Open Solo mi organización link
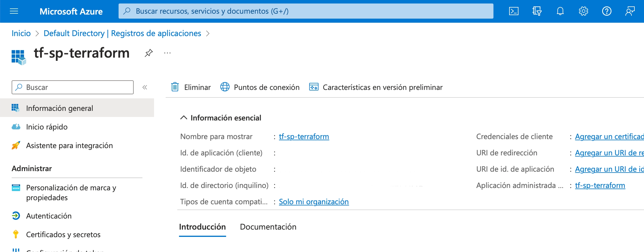Screen dimensions: 644x252 (x=314, y=202)
